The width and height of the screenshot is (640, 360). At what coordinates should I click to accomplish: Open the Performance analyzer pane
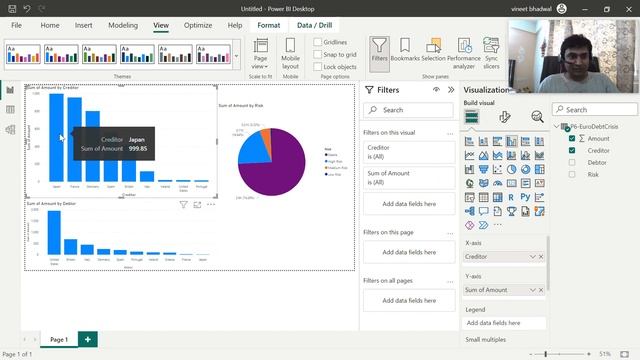pos(464,53)
